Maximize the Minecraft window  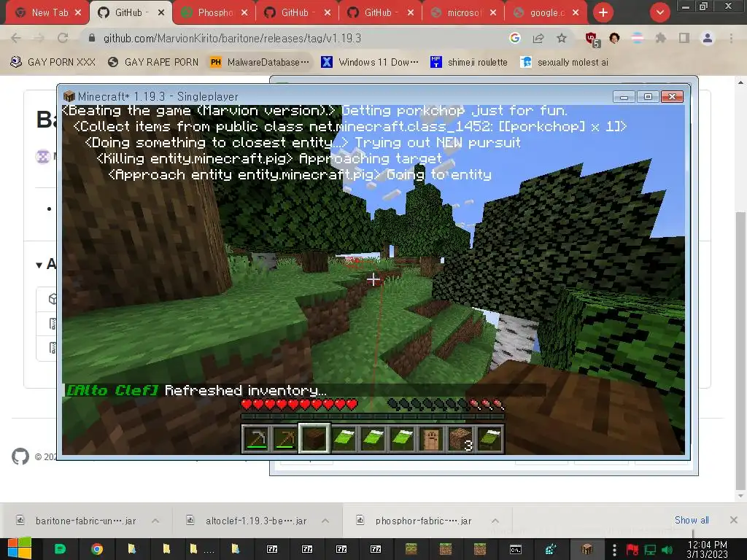coord(648,97)
